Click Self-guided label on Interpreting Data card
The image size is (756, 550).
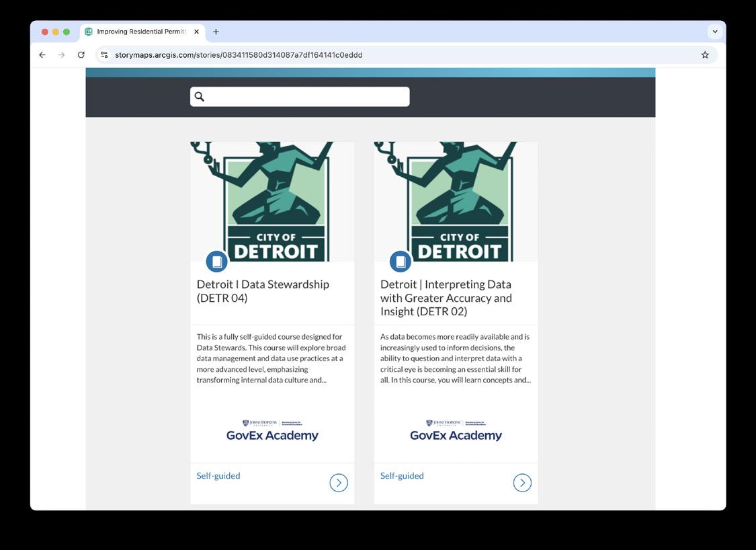click(x=402, y=475)
